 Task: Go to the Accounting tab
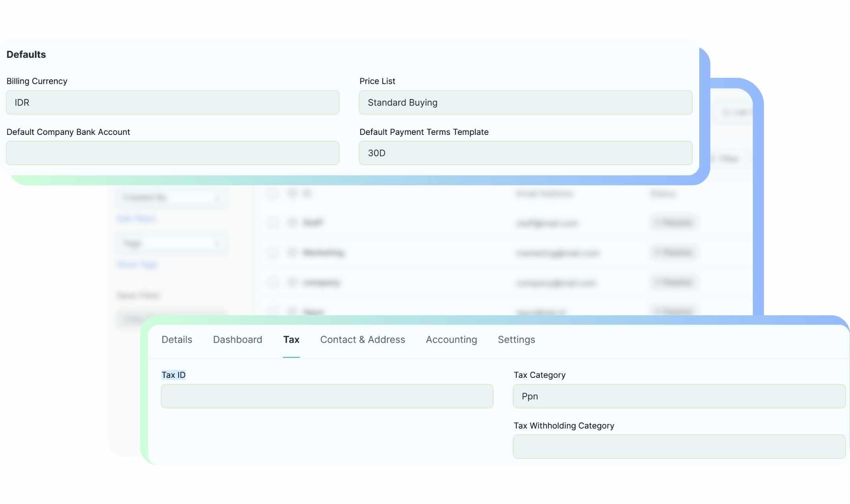coord(451,340)
